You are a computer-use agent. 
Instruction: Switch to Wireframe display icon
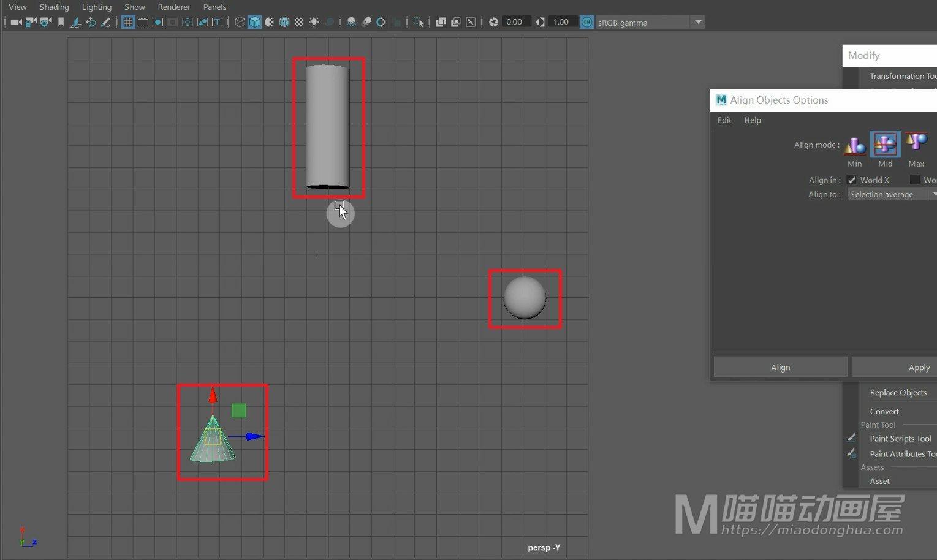[240, 22]
